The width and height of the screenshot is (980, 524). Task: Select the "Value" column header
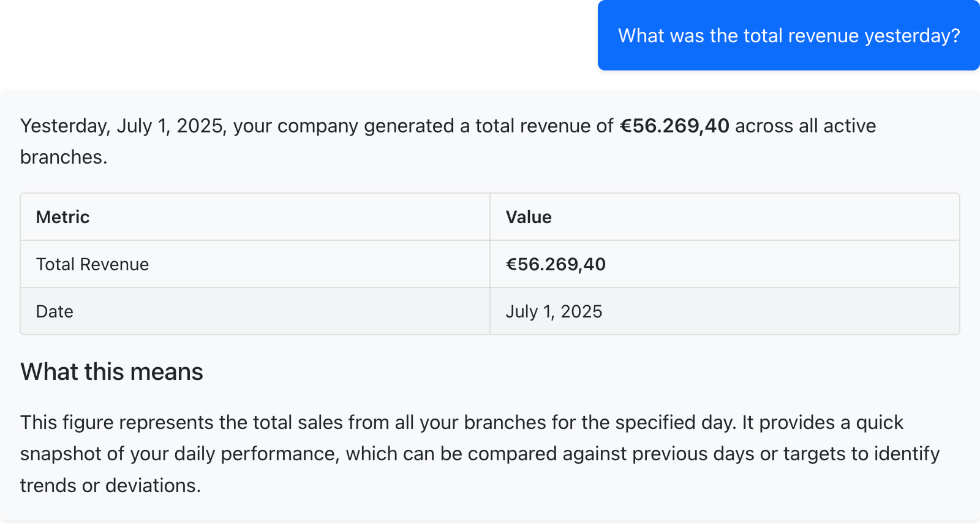coord(725,217)
